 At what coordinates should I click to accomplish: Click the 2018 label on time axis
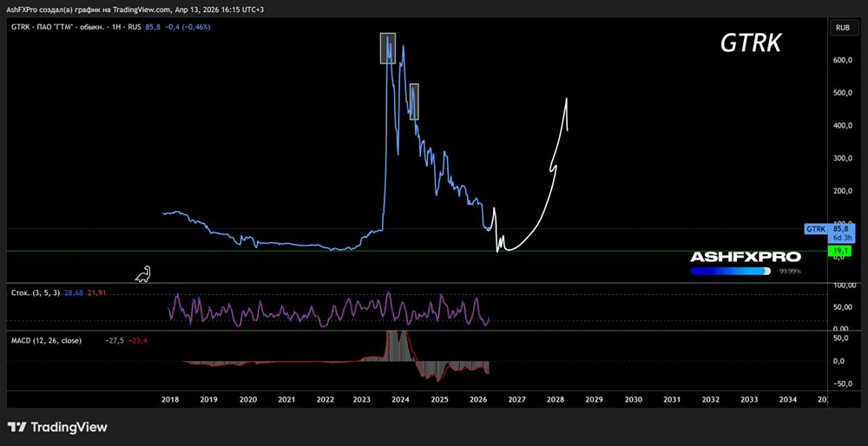[x=169, y=399]
